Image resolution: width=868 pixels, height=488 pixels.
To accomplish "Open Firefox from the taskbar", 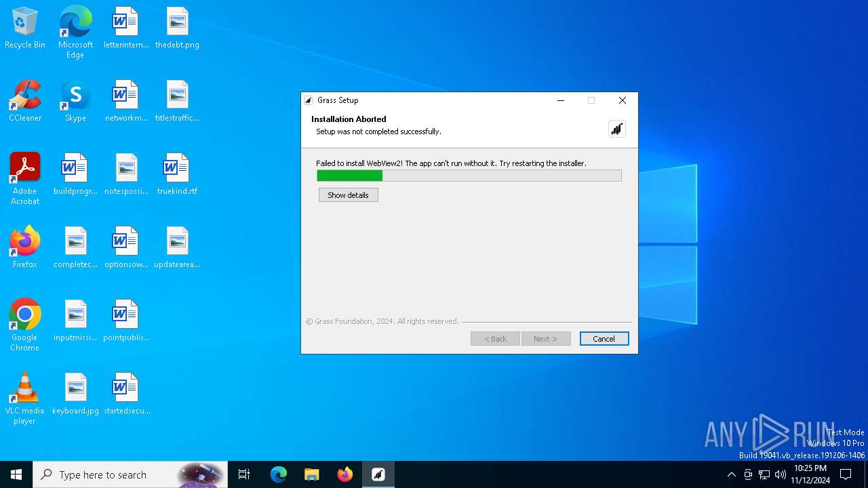I will 345,474.
